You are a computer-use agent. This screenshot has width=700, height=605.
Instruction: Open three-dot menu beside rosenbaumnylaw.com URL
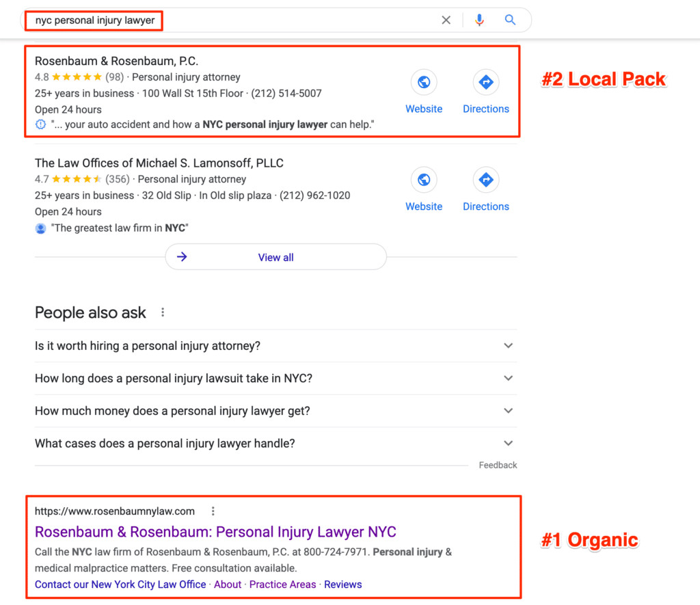pyautogui.click(x=213, y=511)
